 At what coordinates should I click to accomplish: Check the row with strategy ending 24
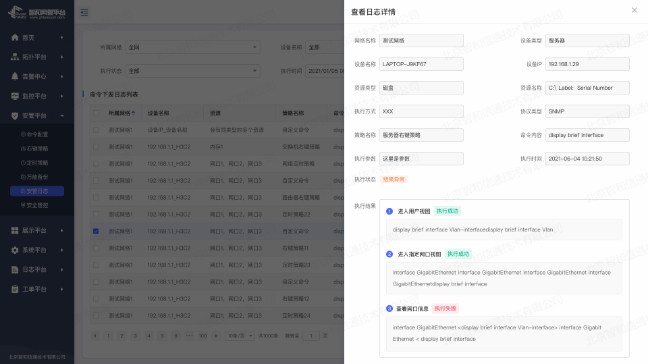(96, 315)
